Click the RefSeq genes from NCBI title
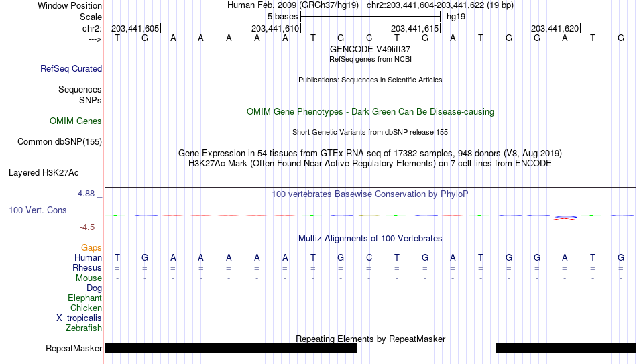 pos(370,59)
